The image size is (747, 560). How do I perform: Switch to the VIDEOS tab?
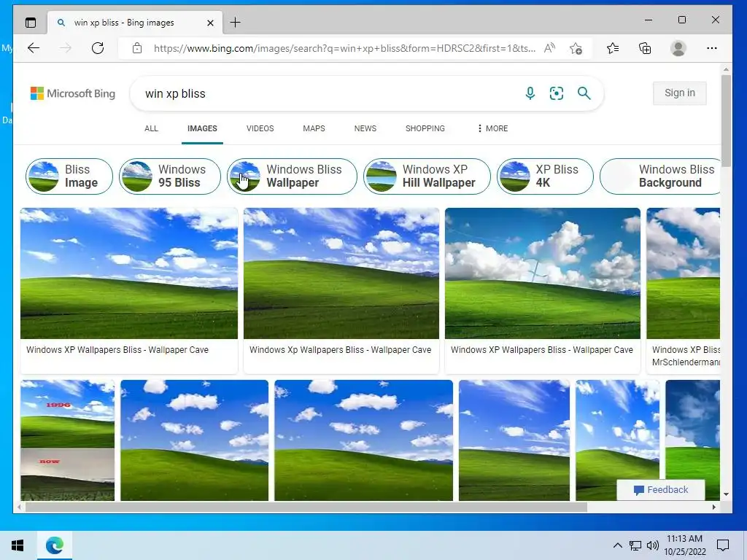pos(260,128)
